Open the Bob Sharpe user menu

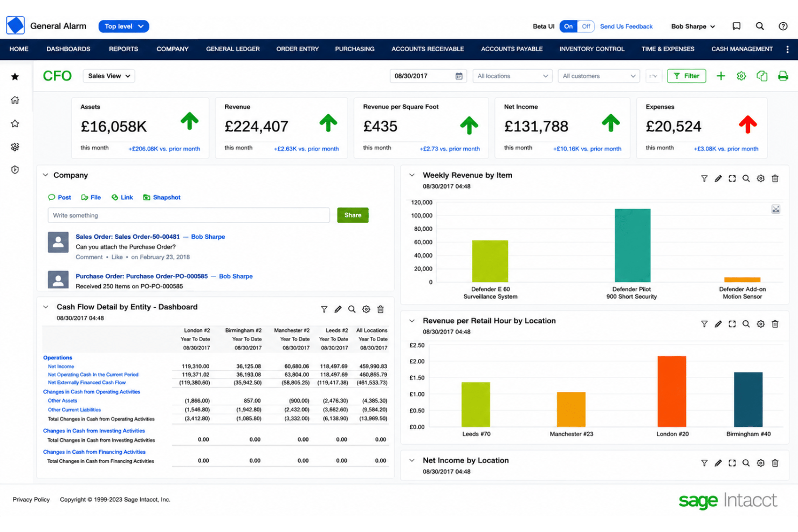[693, 26]
